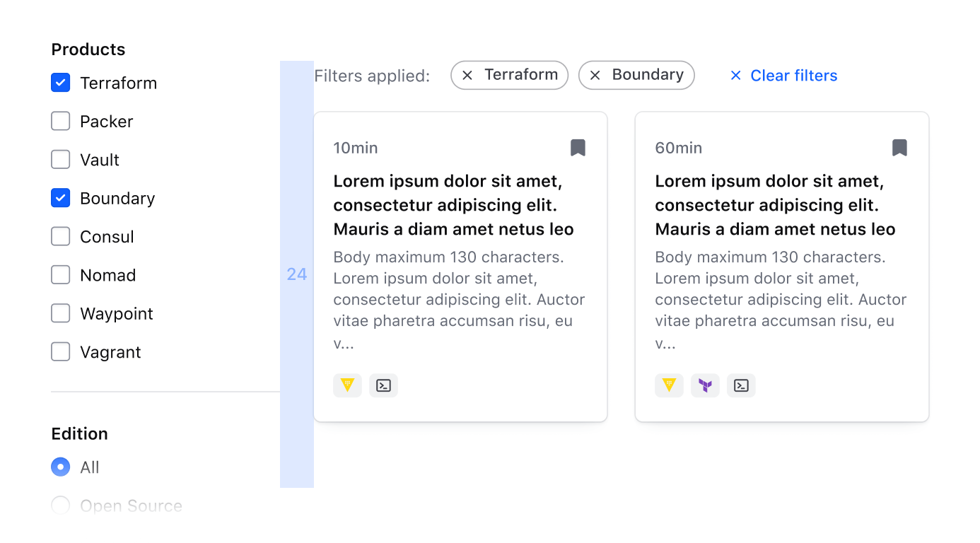Click the Vault icon on the 10min card
980x543 pixels.
347,385
